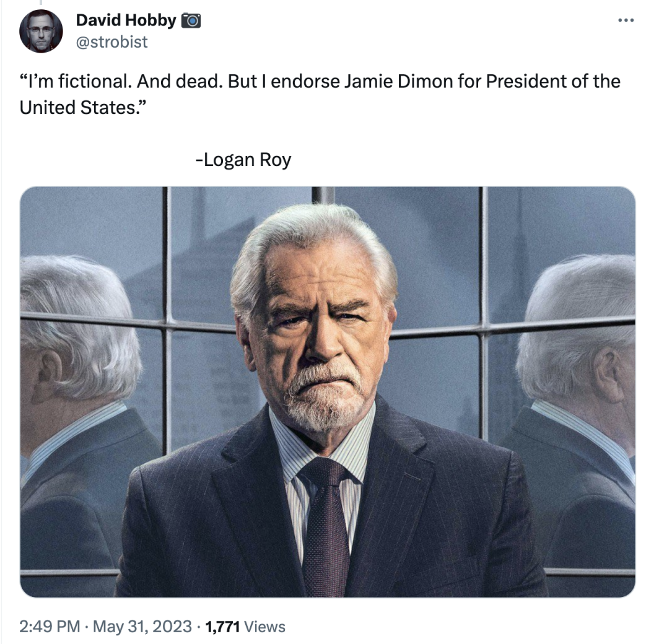
Task: Click the May 31, 2023 date
Action: pyautogui.click(x=142, y=626)
